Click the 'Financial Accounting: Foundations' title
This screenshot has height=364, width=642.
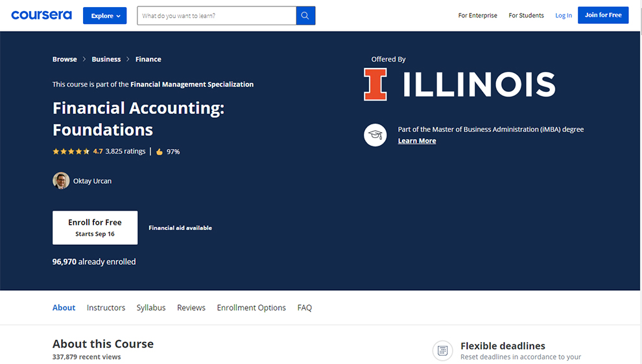pos(138,119)
